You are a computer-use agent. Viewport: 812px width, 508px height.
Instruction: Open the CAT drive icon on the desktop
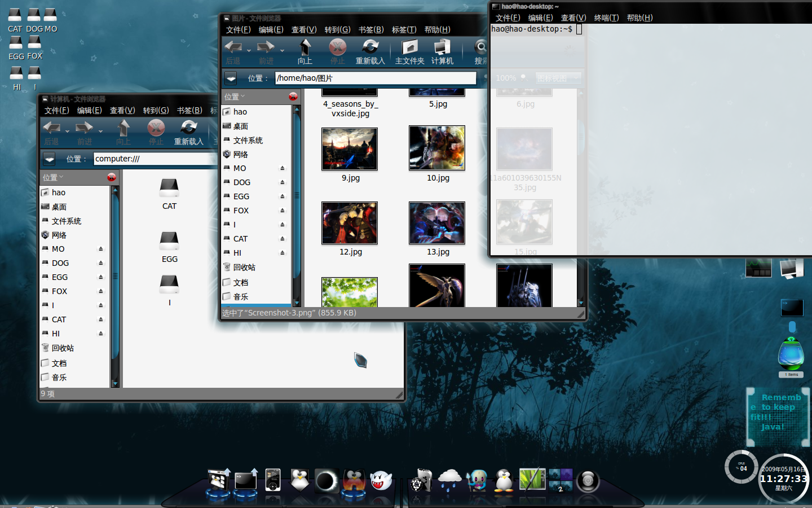pos(15,15)
